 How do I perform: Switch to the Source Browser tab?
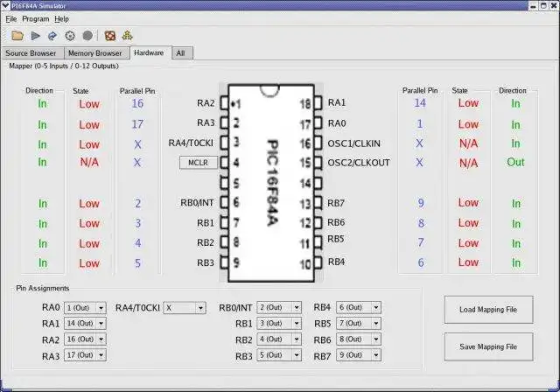(x=32, y=53)
